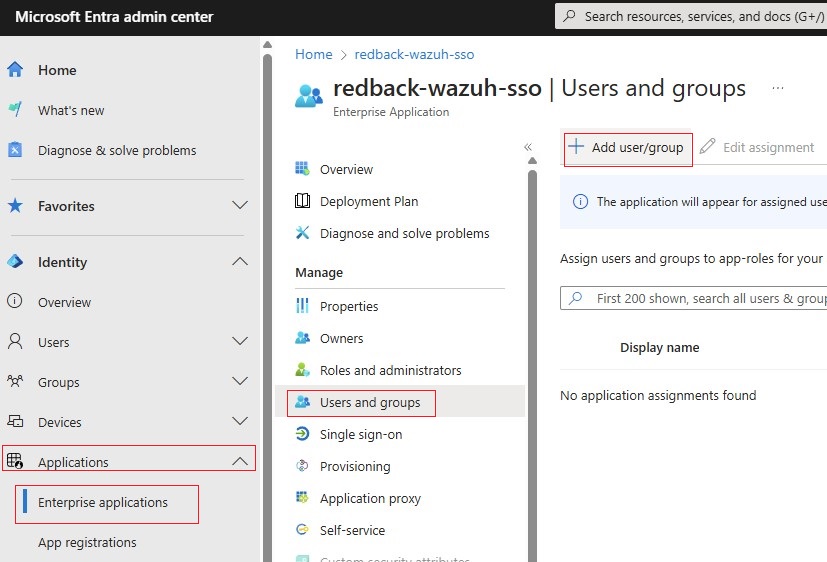Viewport: 827px width, 562px height.
Task: Click the 'Manage' section heading
Action: [319, 273]
